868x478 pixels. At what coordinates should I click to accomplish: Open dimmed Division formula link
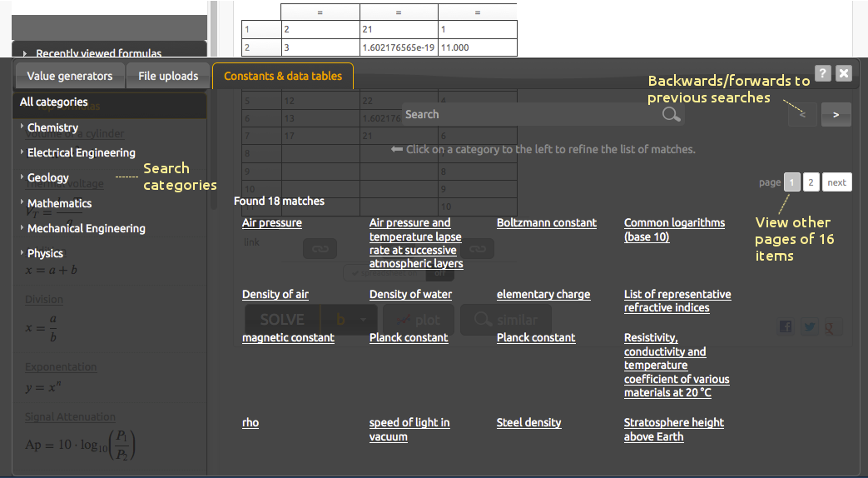point(44,299)
